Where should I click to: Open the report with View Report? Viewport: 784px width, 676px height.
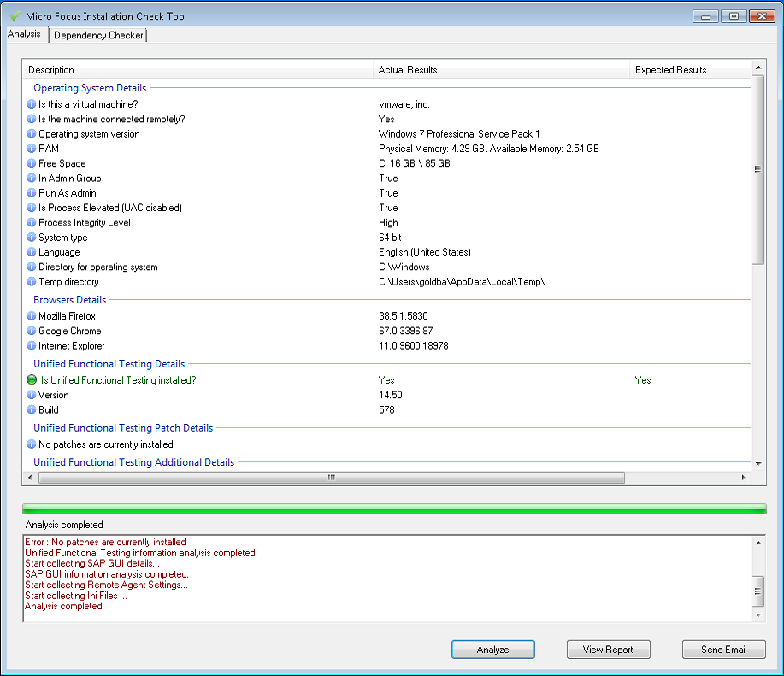point(608,649)
